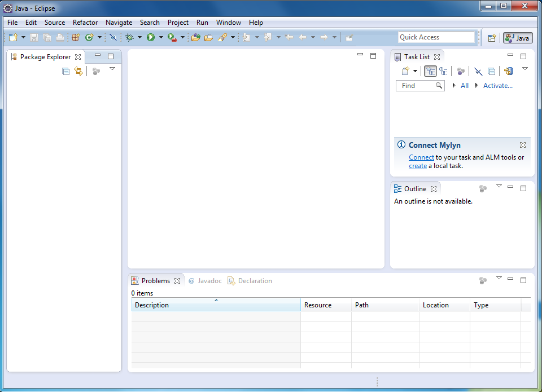Screen dimensions: 542x392
Task: Toggle Scheduled view in Task List
Action: pos(443,71)
